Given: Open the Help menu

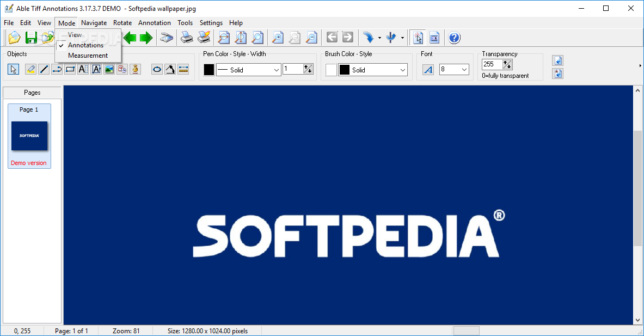Looking at the screenshot, I should pos(236,23).
